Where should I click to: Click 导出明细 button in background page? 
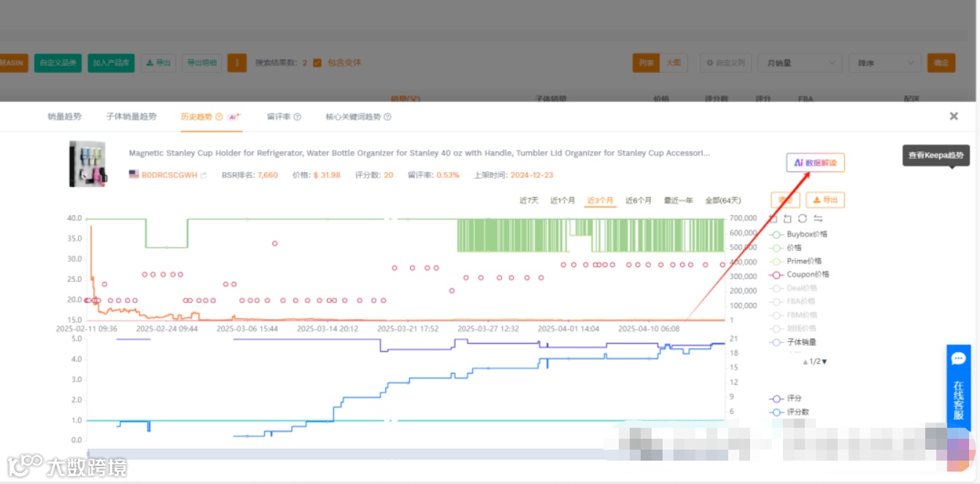click(201, 63)
